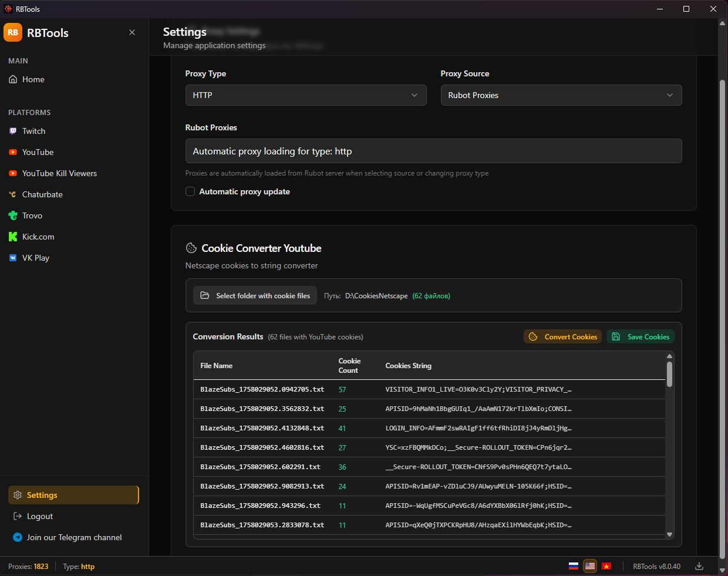
Task: Click Select folder with cookie files
Action: 255,295
